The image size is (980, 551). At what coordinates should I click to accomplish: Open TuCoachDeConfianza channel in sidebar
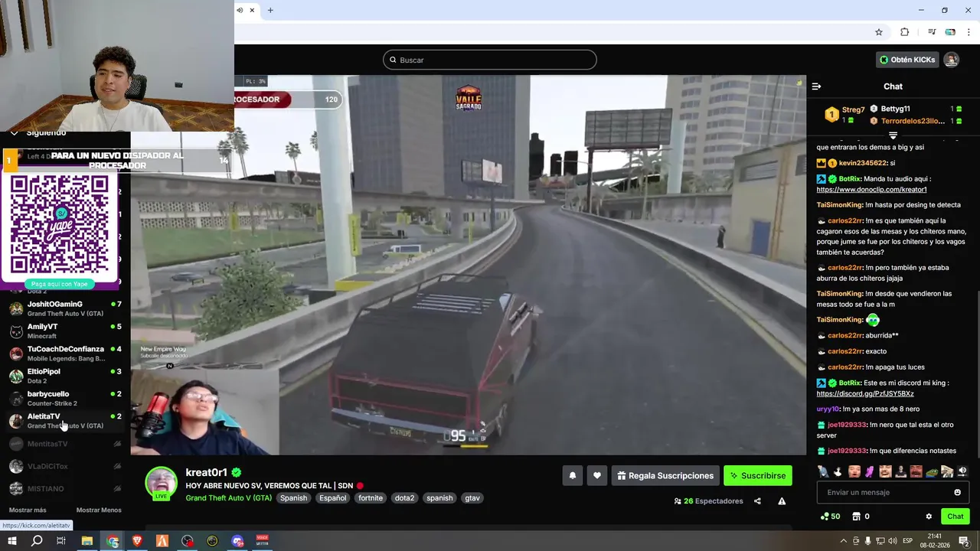tap(65, 354)
